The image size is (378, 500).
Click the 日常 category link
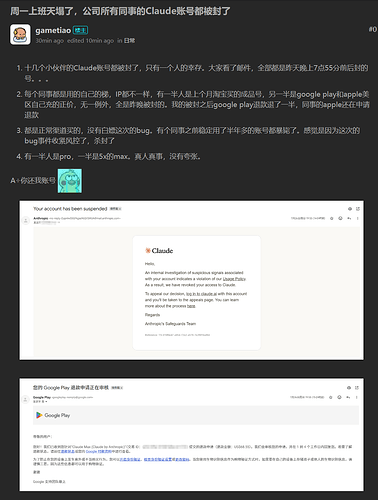129,41
